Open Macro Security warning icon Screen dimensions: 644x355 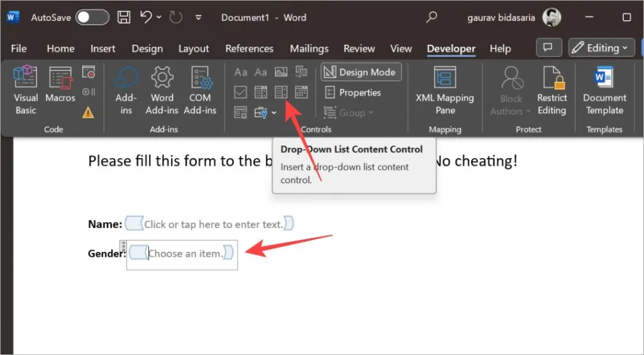coord(88,112)
